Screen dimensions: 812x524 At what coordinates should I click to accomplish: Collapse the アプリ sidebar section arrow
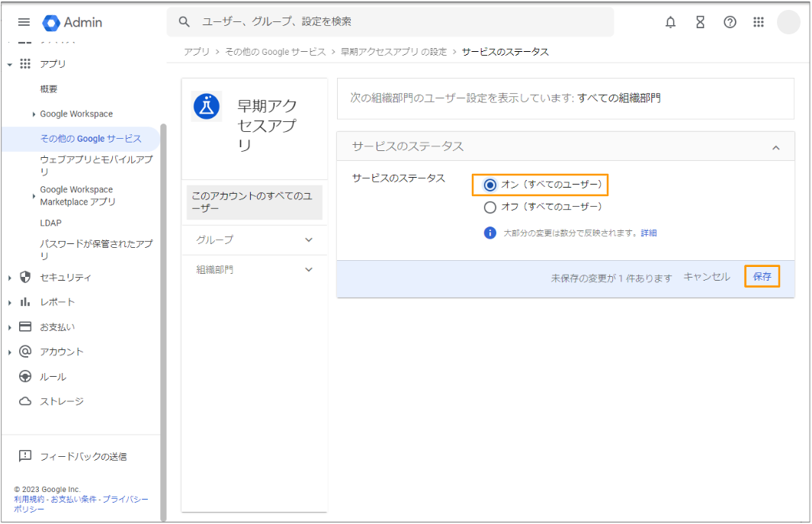point(10,65)
